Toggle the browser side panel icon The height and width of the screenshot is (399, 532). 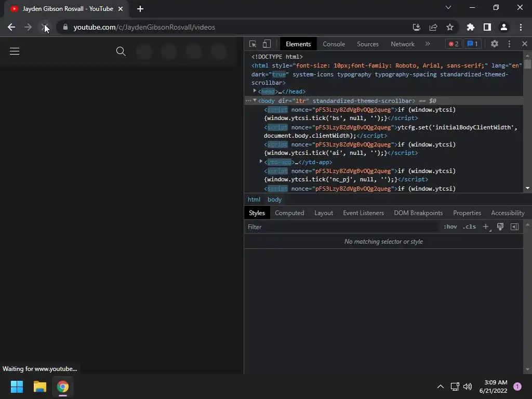click(x=487, y=27)
